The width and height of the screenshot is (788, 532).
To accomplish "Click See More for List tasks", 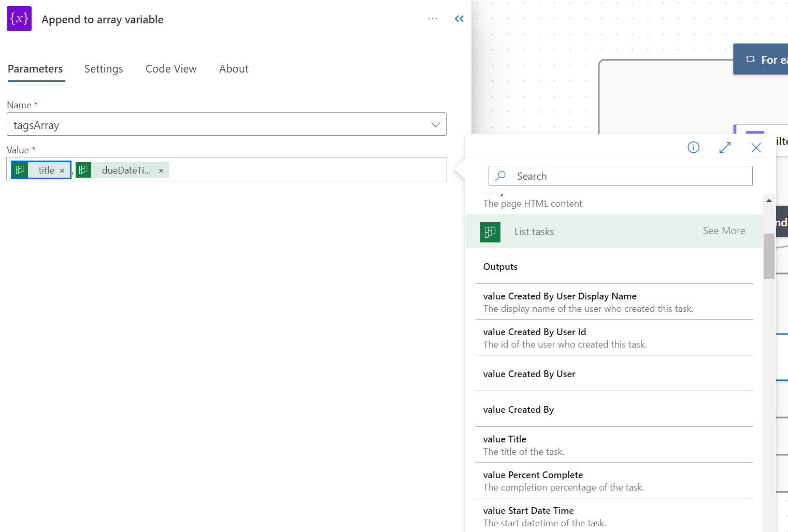I will click(x=724, y=231).
